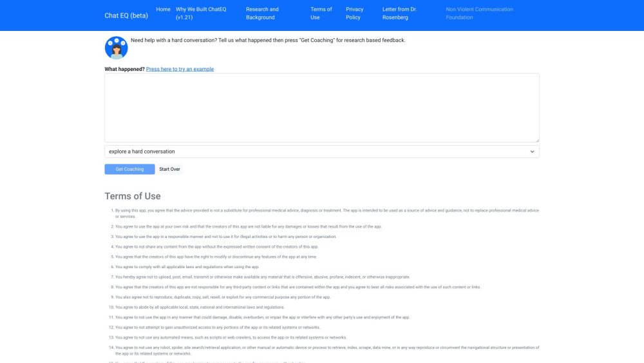The image size is (644, 363).
Task: Focus the What happened text area
Action: pos(321,107)
